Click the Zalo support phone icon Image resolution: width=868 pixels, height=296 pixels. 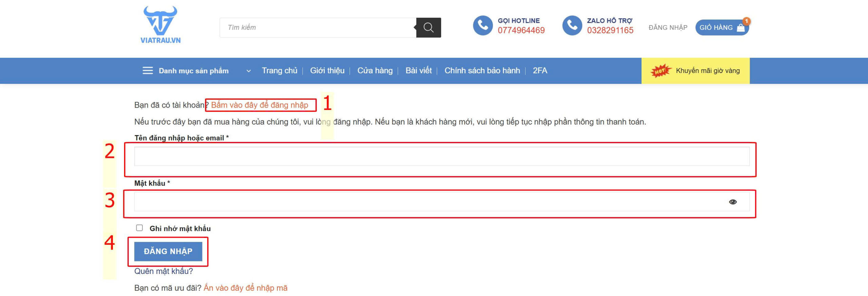tap(572, 25)
